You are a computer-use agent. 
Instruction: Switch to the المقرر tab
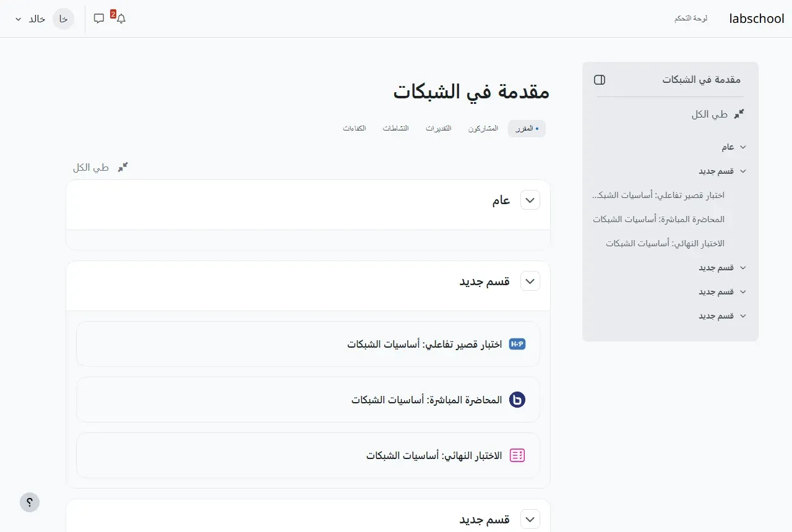pyautogui.click(x=527, y=129)
